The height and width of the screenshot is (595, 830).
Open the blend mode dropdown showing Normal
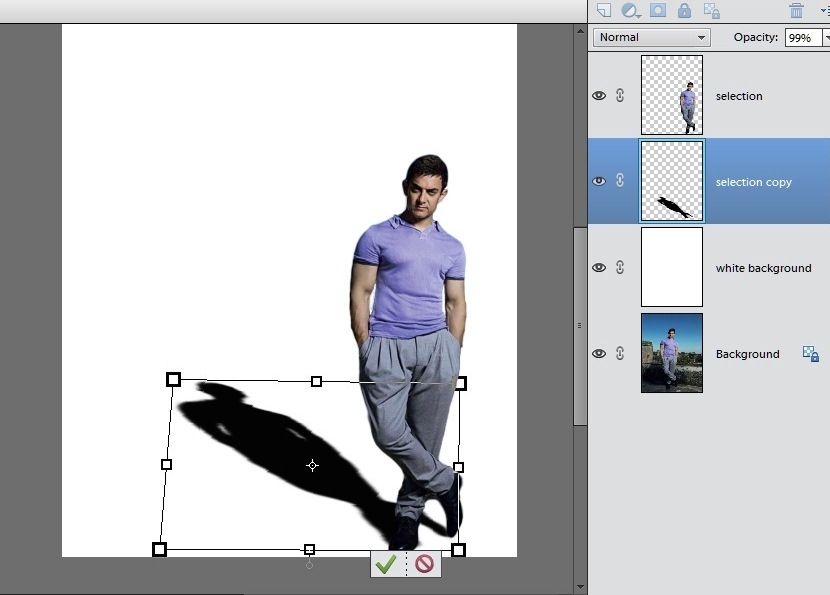[x=650, y=37]
